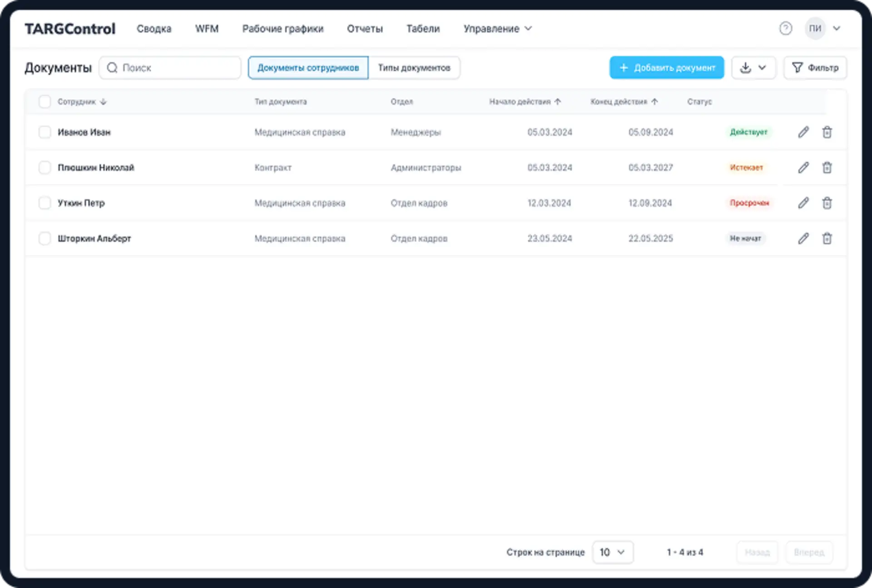Sort by Конец действия column arrow
The width and height of the screenshot is (872, 588).
tap(654, 102)
